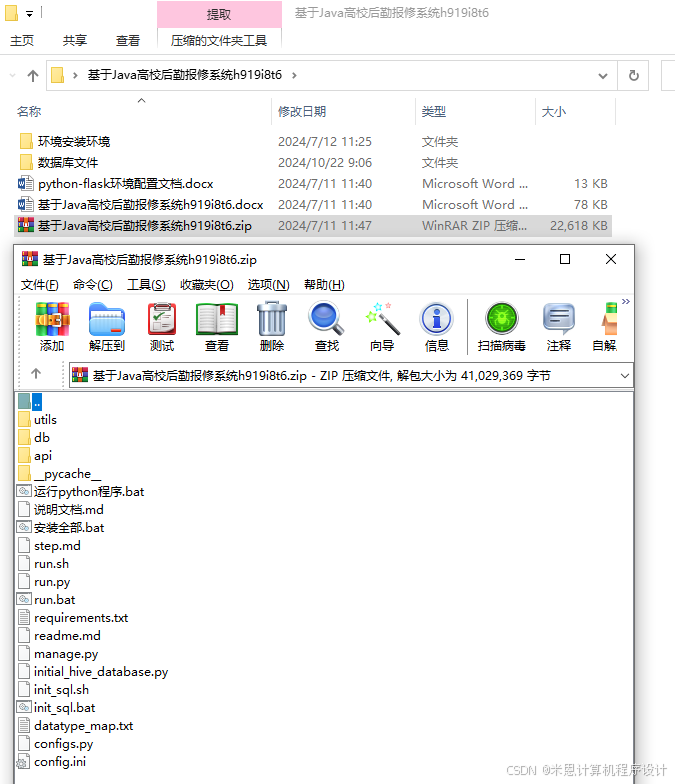The height and width of the screenshot is (784, 675).
Task: Click the Explorer refresh button
Action: pyautogui.click(x=634, y=76)
